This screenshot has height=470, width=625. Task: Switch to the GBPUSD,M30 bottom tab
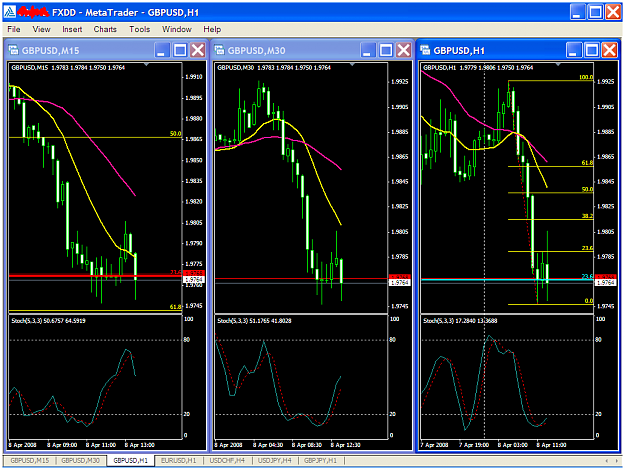click(x=81, y=460)
